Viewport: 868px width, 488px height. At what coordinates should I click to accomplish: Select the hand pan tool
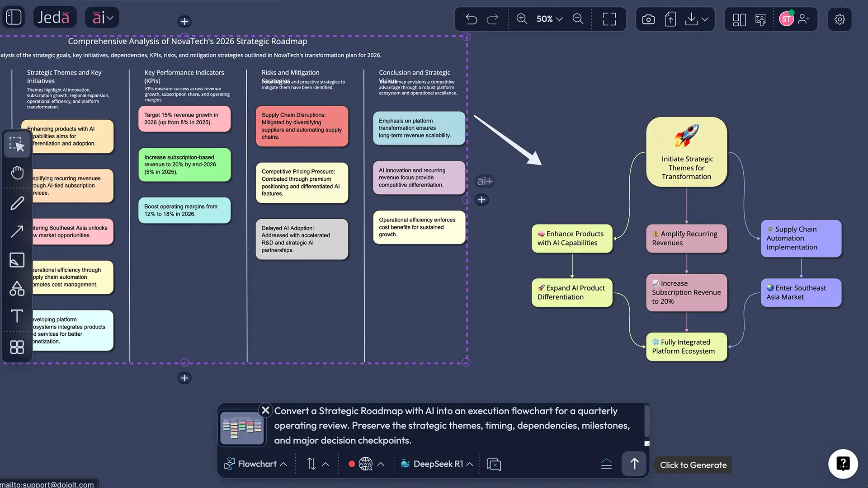pos(17,172)
